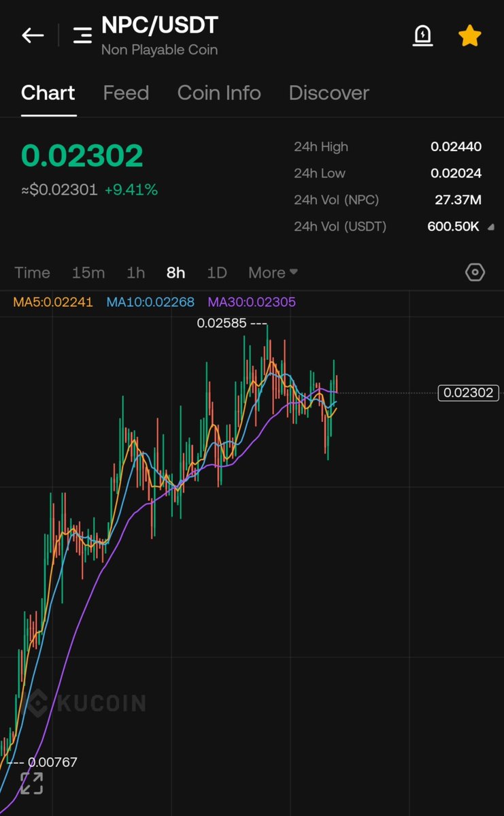The image size is (504, 816).
Task: Tap the Non Playable Coin subtitle
Action: click(159, 50)
